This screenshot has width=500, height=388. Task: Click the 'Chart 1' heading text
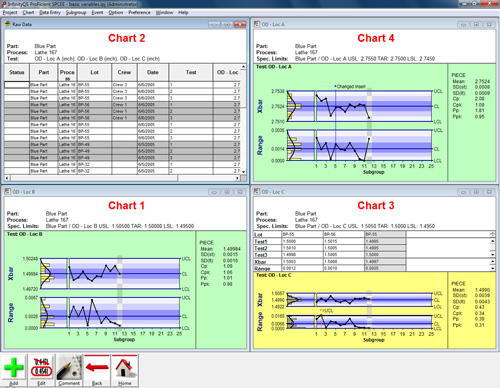click(126, 205)
